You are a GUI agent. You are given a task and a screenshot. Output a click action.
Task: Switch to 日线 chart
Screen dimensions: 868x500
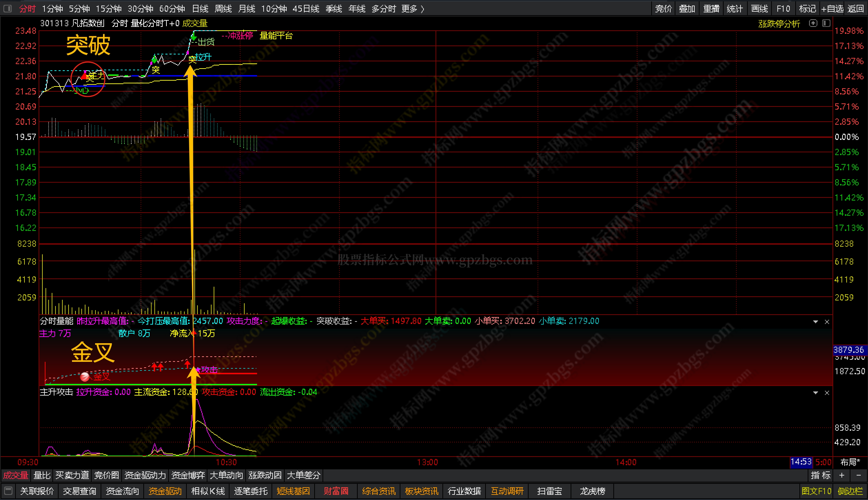click(x=200, y=9)
